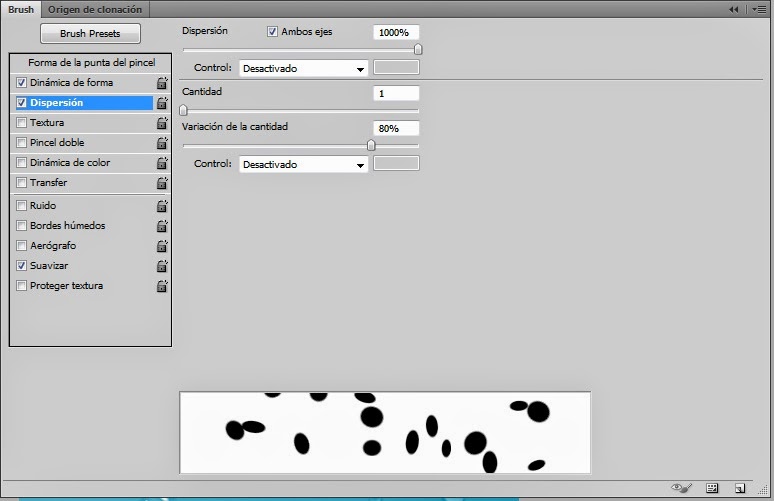This screenshot has height=501, width=774.
Task: Collapse panel using double-arrow icon
Action: [734, 9]
